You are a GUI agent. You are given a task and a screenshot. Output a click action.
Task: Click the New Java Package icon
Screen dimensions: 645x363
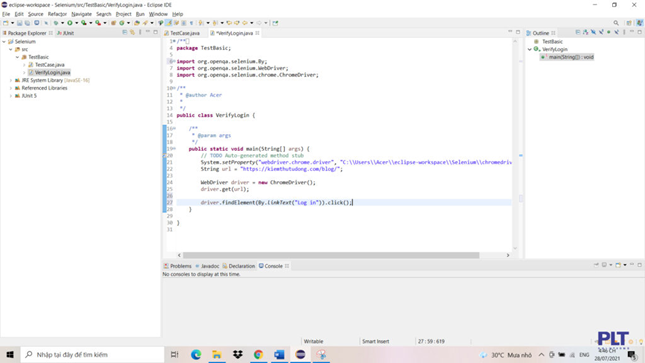click(x=113, y=23)
